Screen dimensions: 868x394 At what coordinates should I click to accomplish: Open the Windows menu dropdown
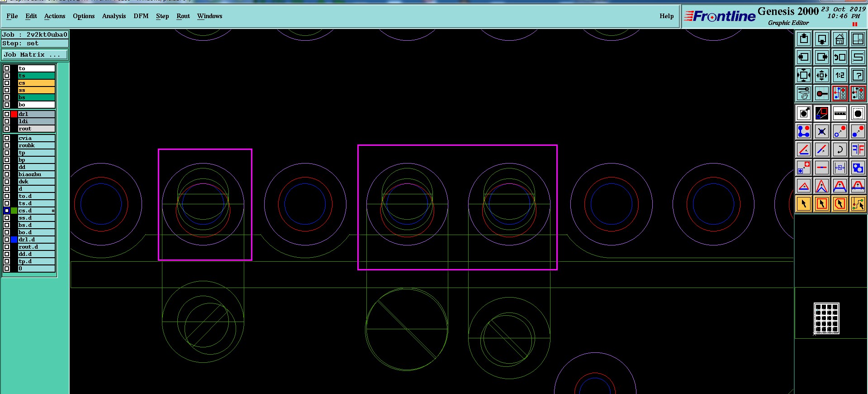pos(209,16)
